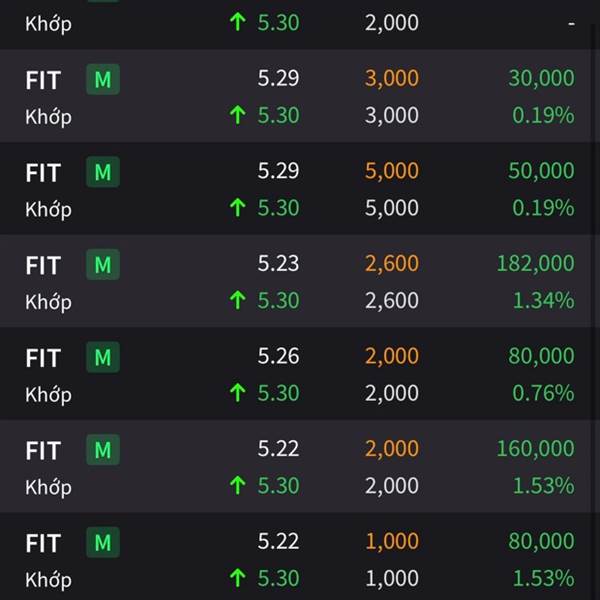600x600 pixels.
Task: Tap the Khớp status under the 160,000 FIT row
Action: pyautogui.click(x=48, y=488)
